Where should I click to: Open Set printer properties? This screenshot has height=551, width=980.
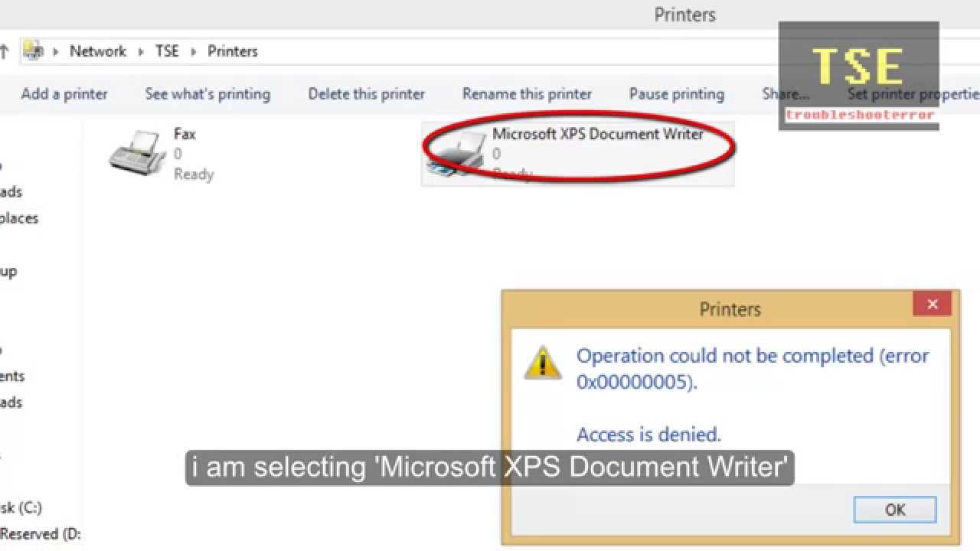click(x=913, y=94)
